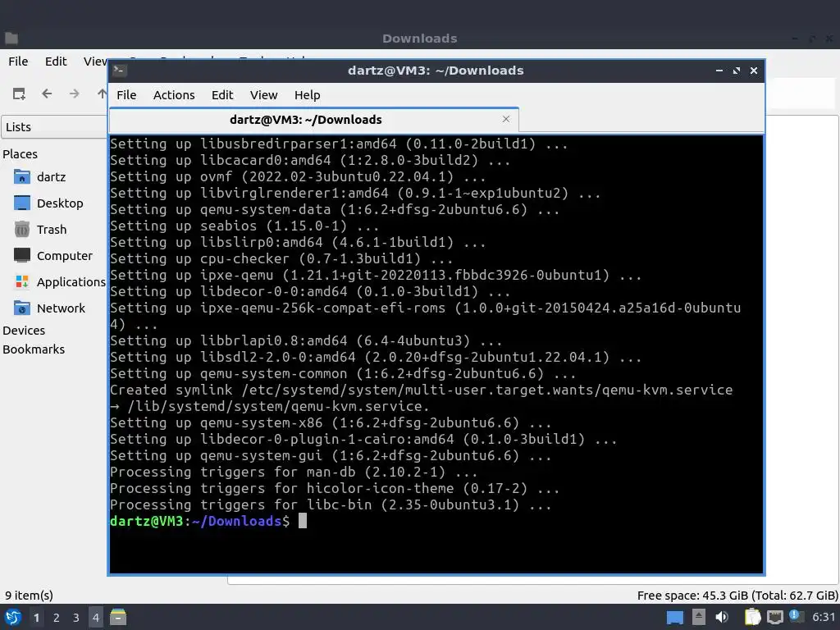Open the application menu on the taskbar
Screen dimensions: 840x630
point(13,618)
